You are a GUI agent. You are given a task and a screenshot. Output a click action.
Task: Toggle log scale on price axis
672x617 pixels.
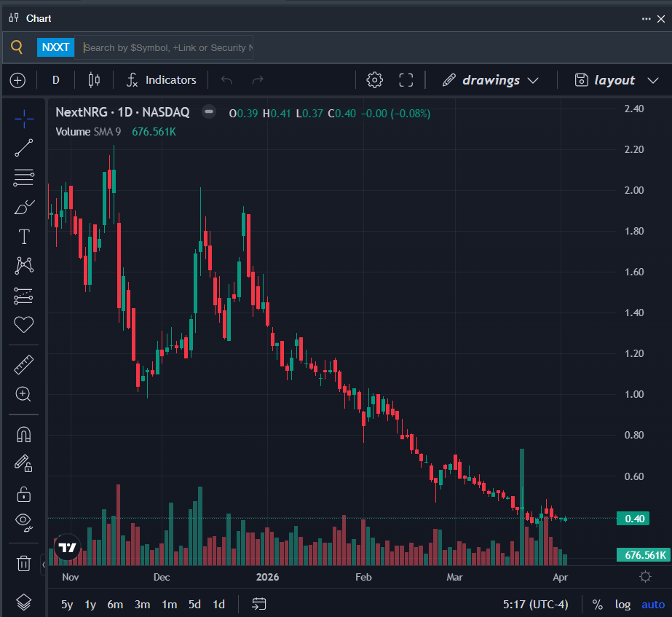(622, 604)
